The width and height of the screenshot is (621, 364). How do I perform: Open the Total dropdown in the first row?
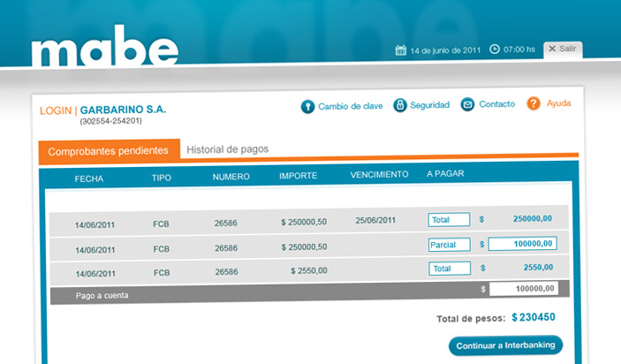[x=449, y=219]
